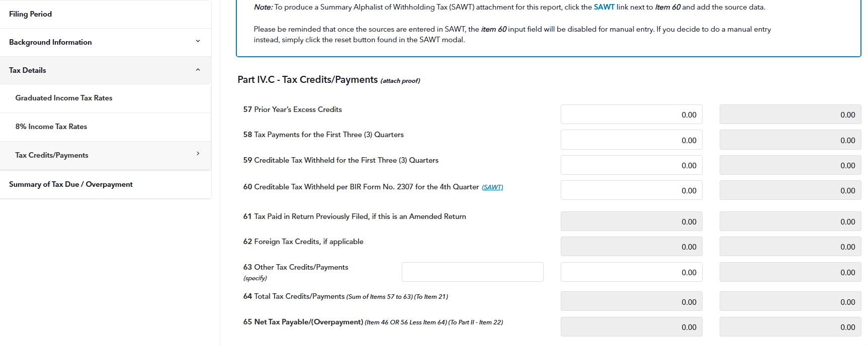868x346 pixels.
Task: Click the SAWT link next to Item 60
Action: [x=492, y=187]
